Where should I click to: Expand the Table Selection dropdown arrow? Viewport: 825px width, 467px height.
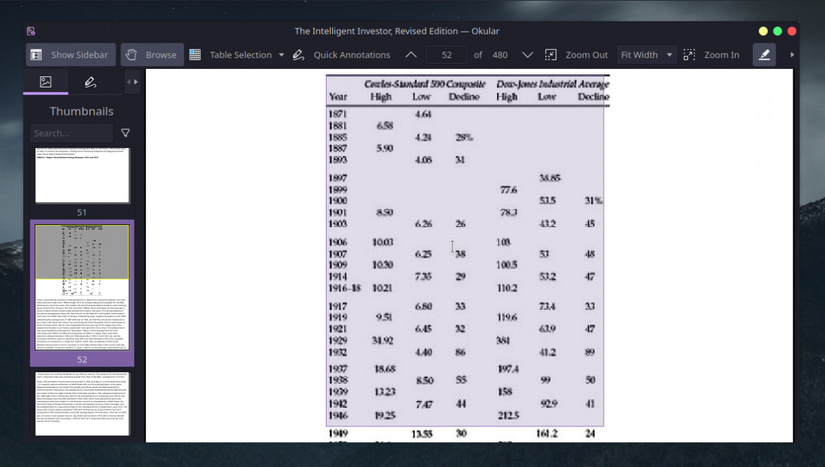[281, 55]
